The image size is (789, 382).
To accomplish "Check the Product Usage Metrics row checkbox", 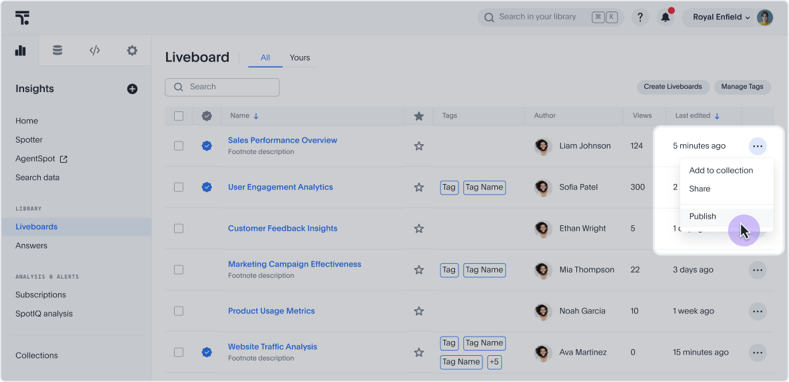I will 179,311.
